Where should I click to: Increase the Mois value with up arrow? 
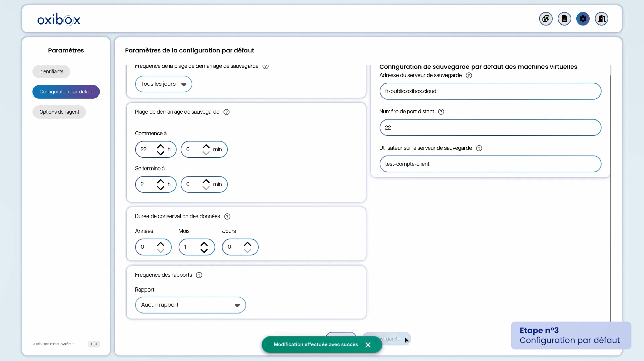pyautogui.click(x=204, y=244)
